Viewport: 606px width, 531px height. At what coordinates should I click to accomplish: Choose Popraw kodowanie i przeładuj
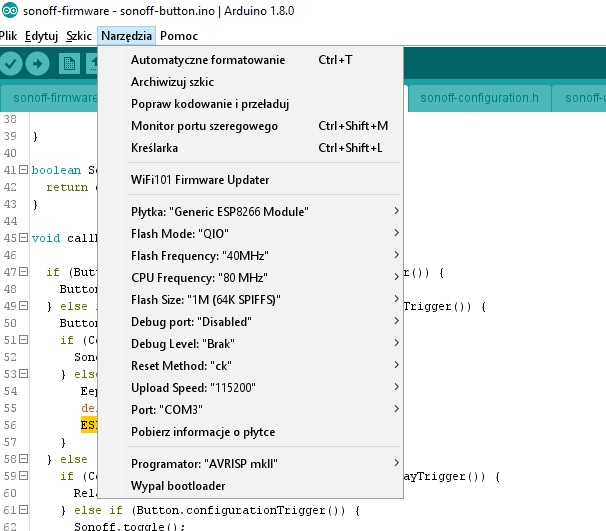[x=250, y=104]
